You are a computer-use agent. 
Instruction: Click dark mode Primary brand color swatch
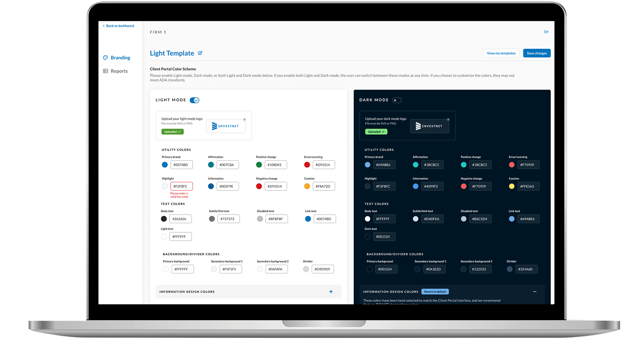click(368, 165)
